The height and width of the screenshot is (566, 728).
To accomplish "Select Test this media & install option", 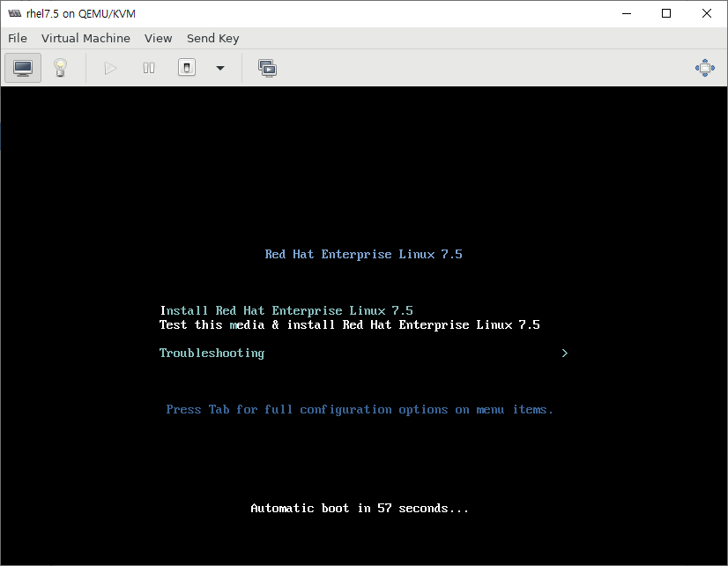I will 350,325.
